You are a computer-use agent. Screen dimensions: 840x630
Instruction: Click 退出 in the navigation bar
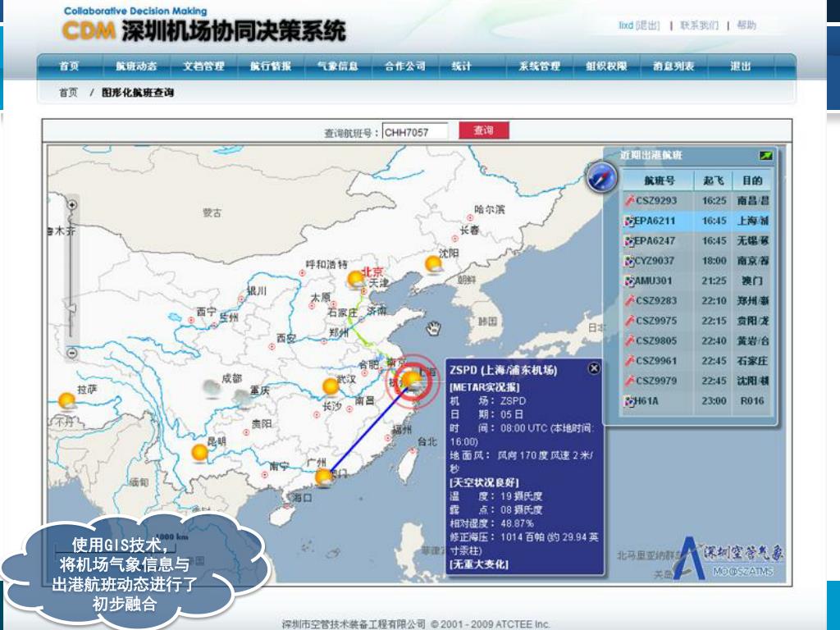coord(741,66)
